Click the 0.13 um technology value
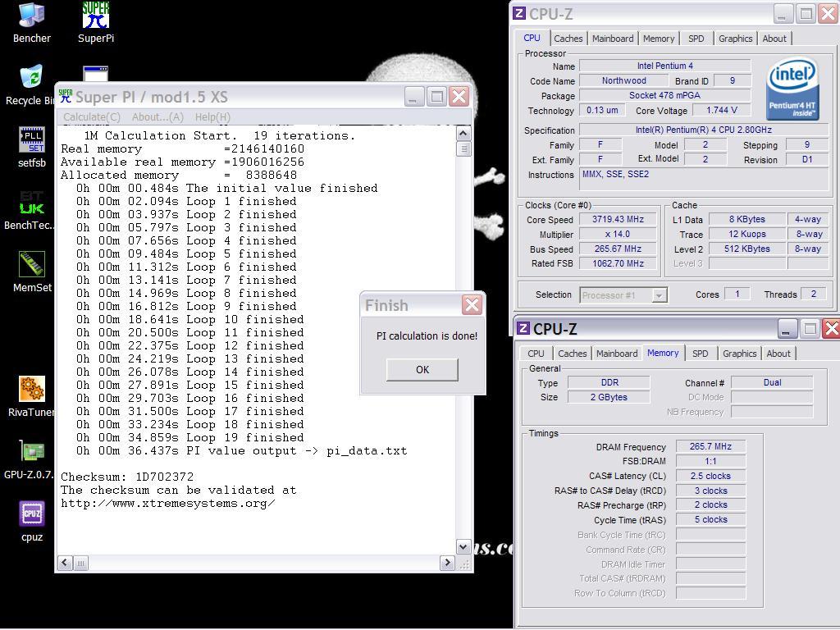Viewport: 840px width, 630px height. click(601, 110)
